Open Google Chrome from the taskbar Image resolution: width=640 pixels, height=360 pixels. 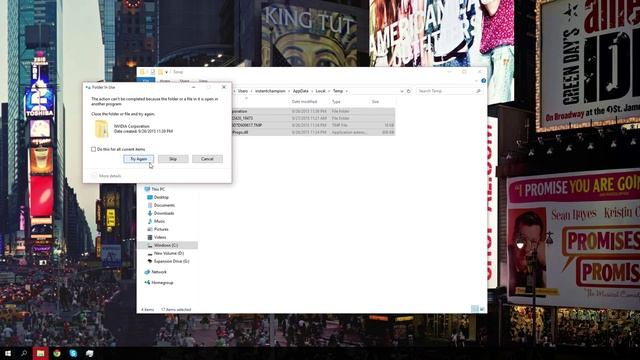[x=57, y=353]
